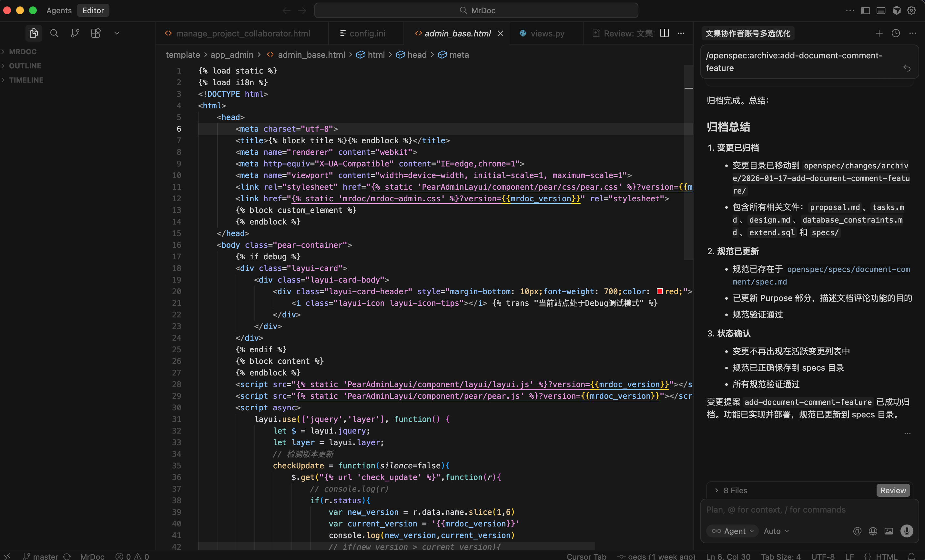Image resolution: width=925 pixels, height=560 pixels.
Task: Toggle the primary sidebar layout icon
Action: click(865, 11)
